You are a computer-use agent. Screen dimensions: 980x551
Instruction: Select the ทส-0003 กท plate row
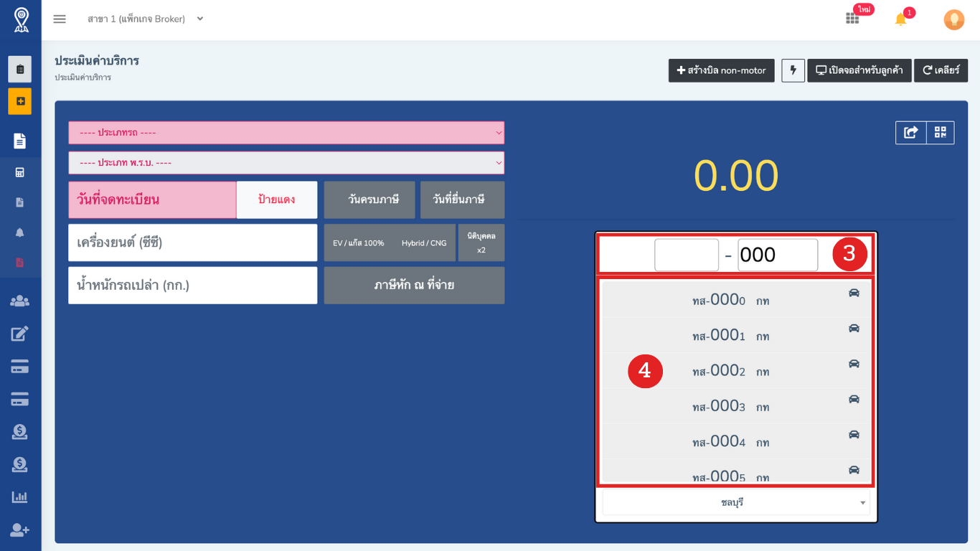(736, 406)
